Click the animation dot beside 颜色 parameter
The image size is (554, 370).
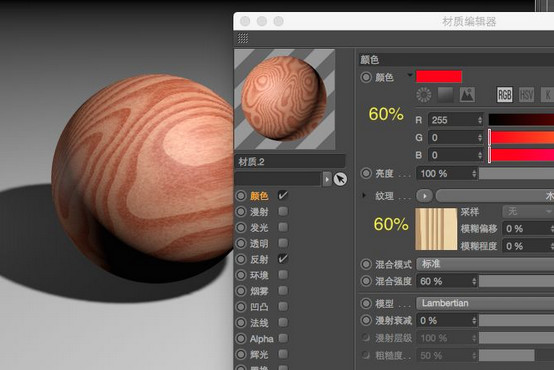[366, 77]
